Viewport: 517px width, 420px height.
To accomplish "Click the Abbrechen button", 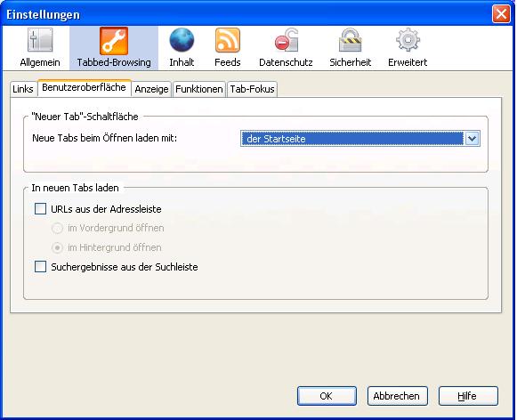I will click(397, 396).
